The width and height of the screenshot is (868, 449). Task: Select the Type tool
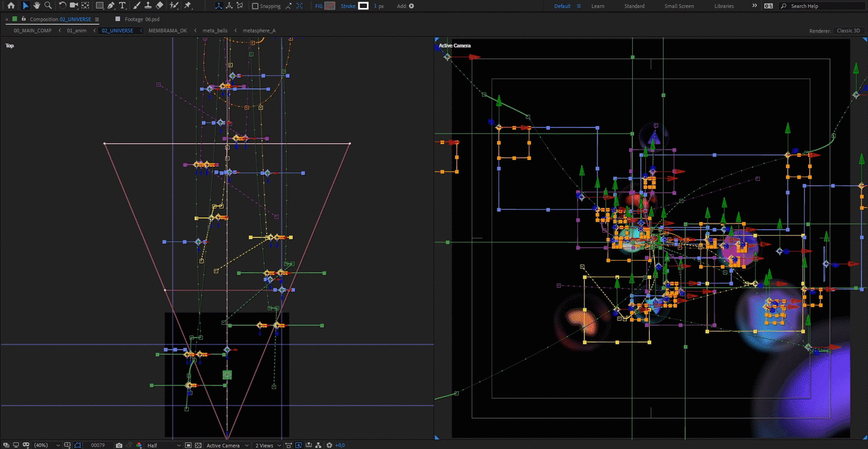coord(122,6)
